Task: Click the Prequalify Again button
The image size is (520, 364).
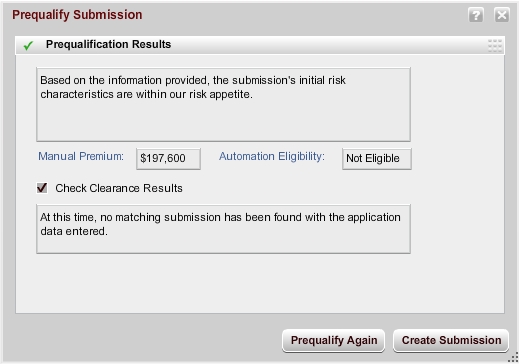Action: (x=334, y=340)
